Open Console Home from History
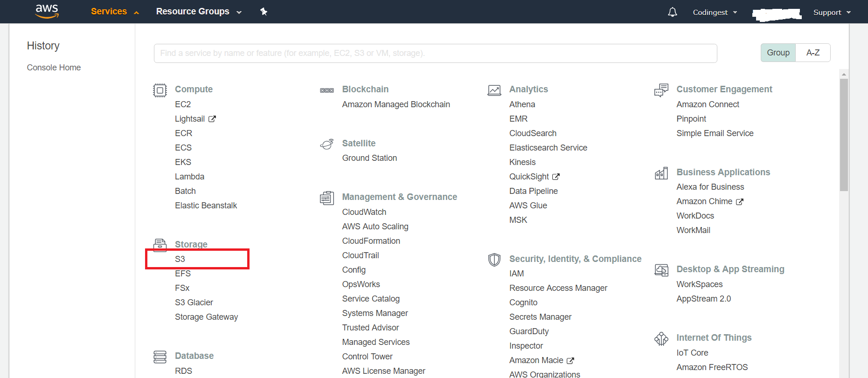Image resolution: width=868 pixels, height=378 pixels. 54,68
